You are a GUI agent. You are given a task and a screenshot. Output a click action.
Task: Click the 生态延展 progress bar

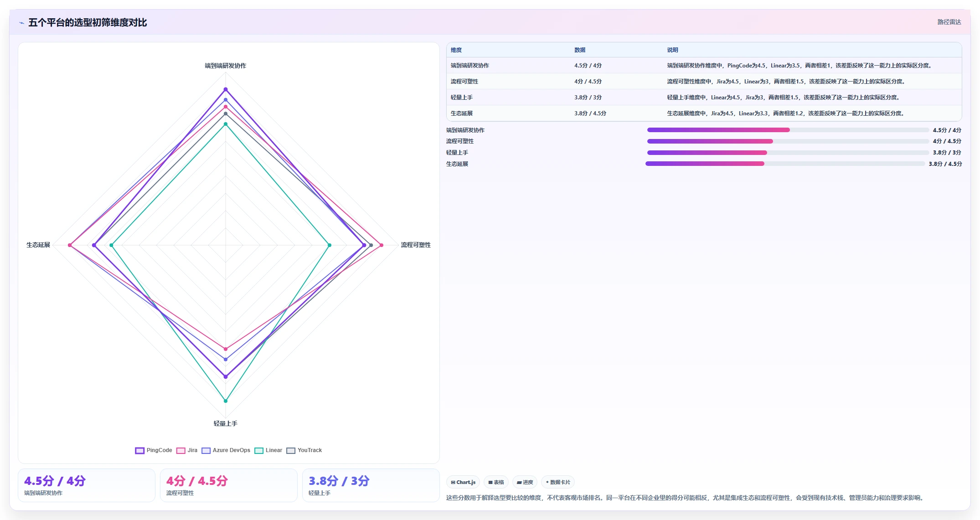pos(785,164)
